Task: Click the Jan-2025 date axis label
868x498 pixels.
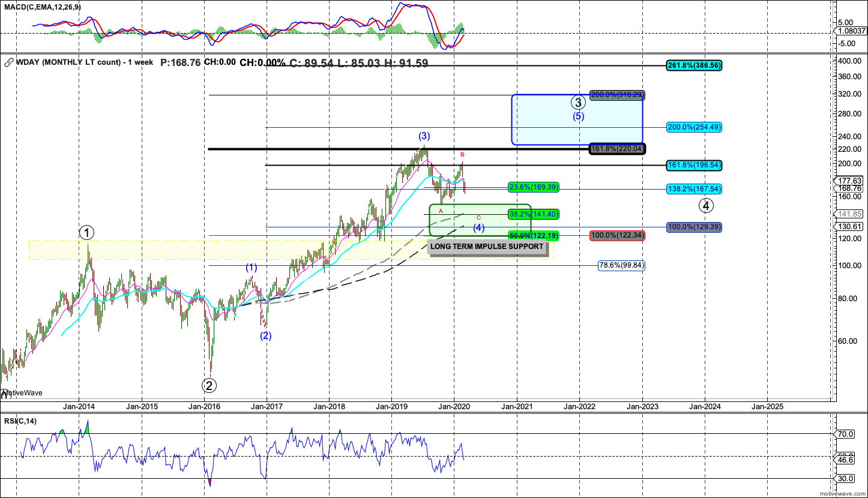Action: (x=767, y=406)
